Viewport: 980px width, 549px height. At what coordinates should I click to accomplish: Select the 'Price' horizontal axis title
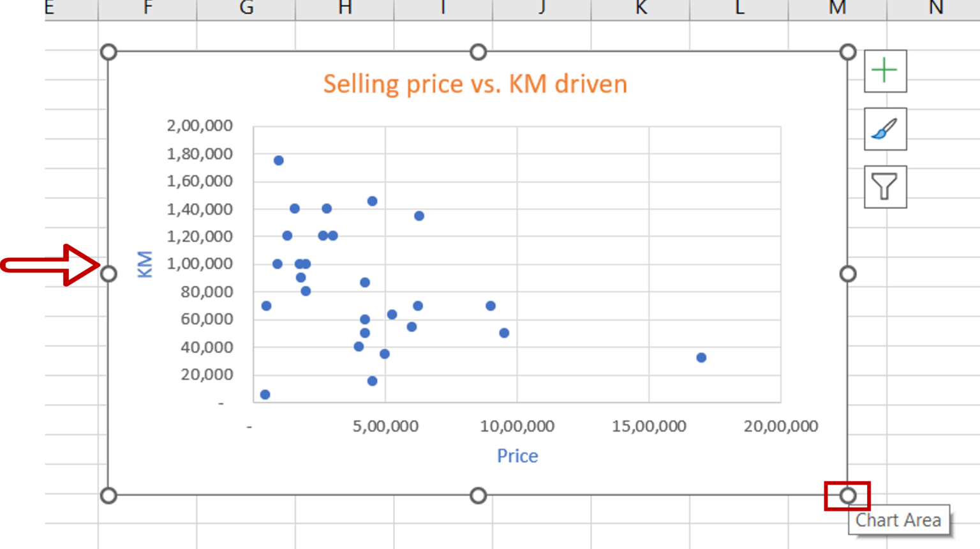[x=517, y=456]
